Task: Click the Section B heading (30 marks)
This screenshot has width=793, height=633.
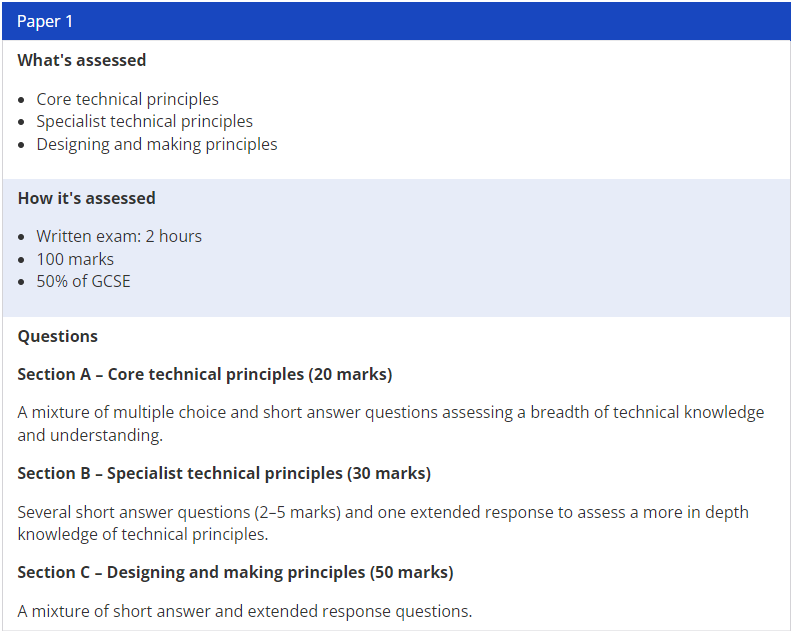Action: 224,473
